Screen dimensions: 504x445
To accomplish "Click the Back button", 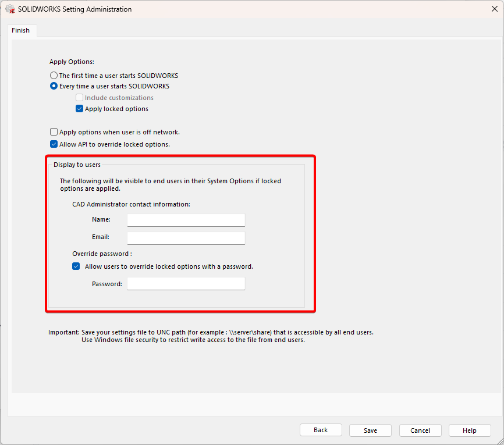I will pos(321,430).
